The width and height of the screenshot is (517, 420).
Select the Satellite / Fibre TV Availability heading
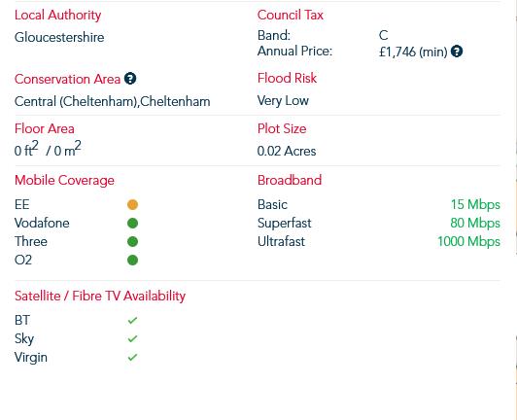pos(100,296)
